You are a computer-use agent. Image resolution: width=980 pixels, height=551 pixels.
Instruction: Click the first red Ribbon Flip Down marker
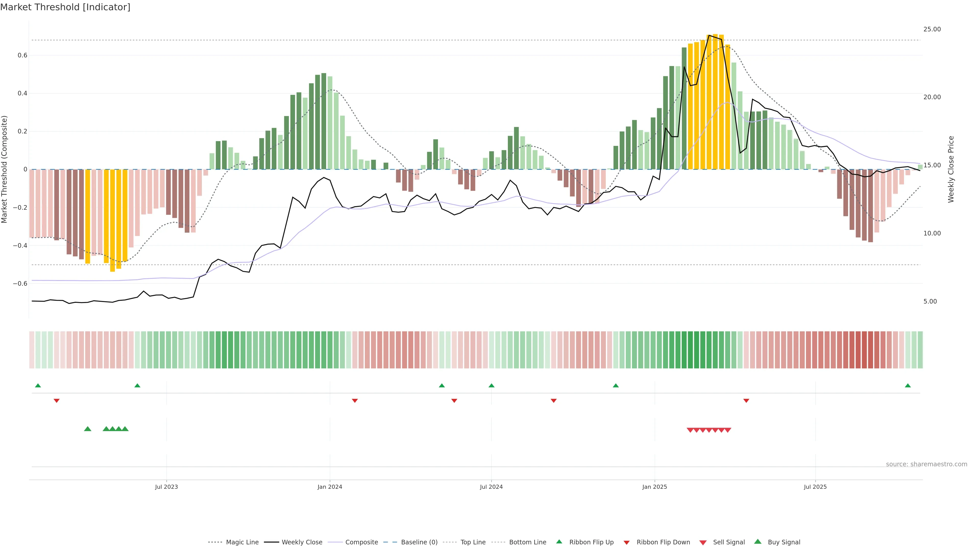57,400
